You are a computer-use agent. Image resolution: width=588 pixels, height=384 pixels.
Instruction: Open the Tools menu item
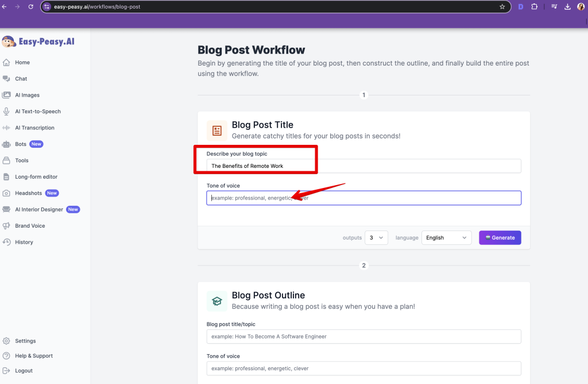[x=21, y=160]
